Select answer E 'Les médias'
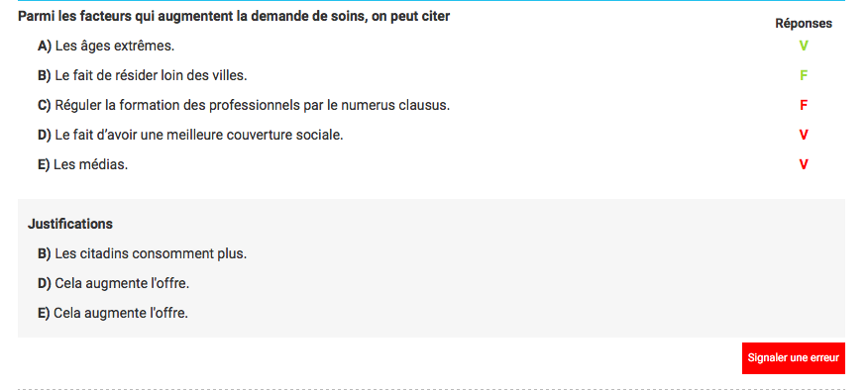 pos(82,164)
